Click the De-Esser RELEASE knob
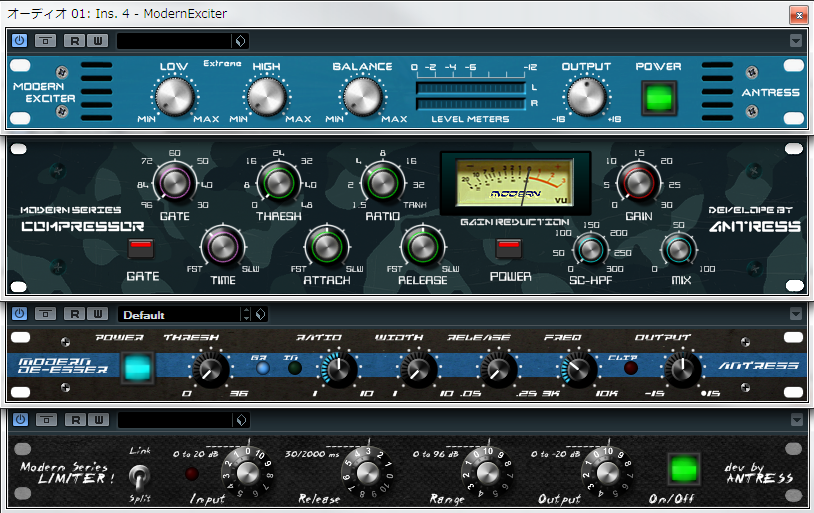This screenshot has height=513, width=814. click(x=498, y=369)
